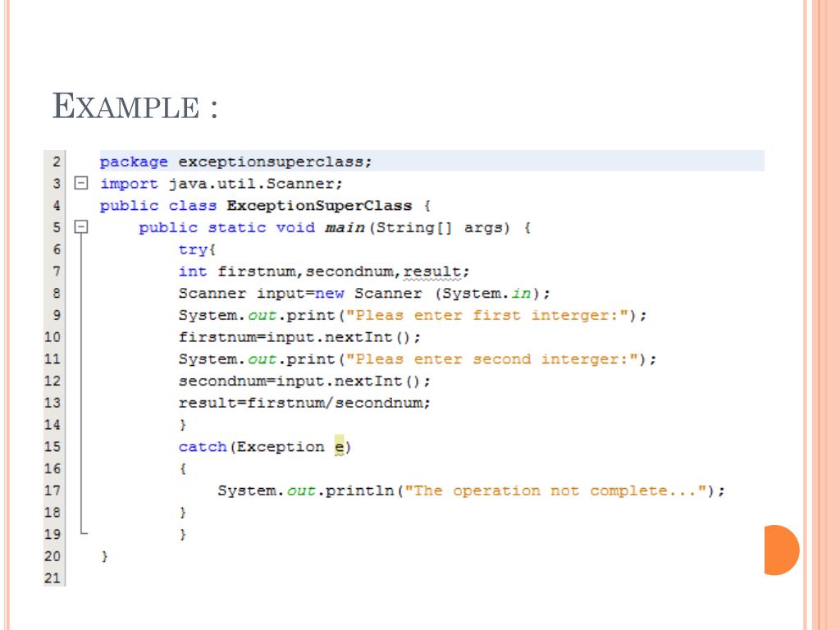The image size is (840, 630).
Task: Click string "Pleas enter first interger:"
Action: pos(486,316)
